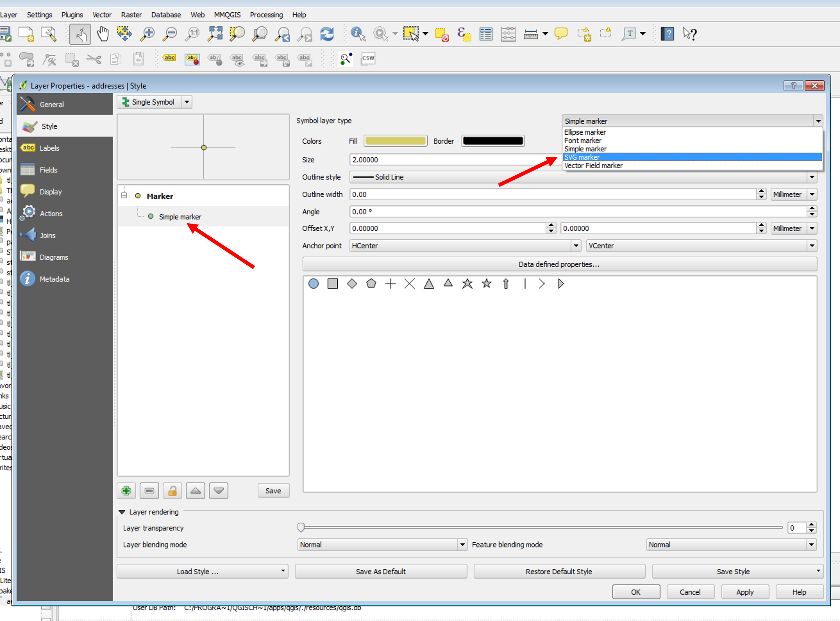Choose the upward arrow marker shape
The image size is (840, 621).
coord(506,284)
